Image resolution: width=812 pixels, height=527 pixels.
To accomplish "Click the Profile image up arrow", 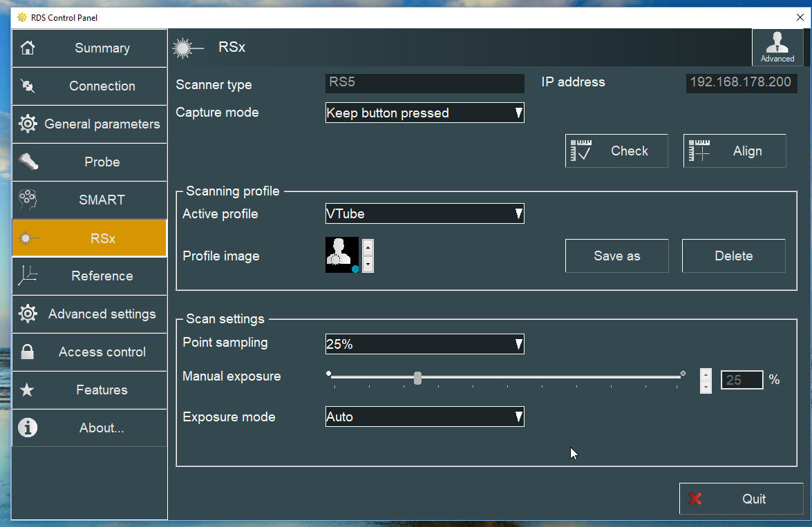I will 368,247.
